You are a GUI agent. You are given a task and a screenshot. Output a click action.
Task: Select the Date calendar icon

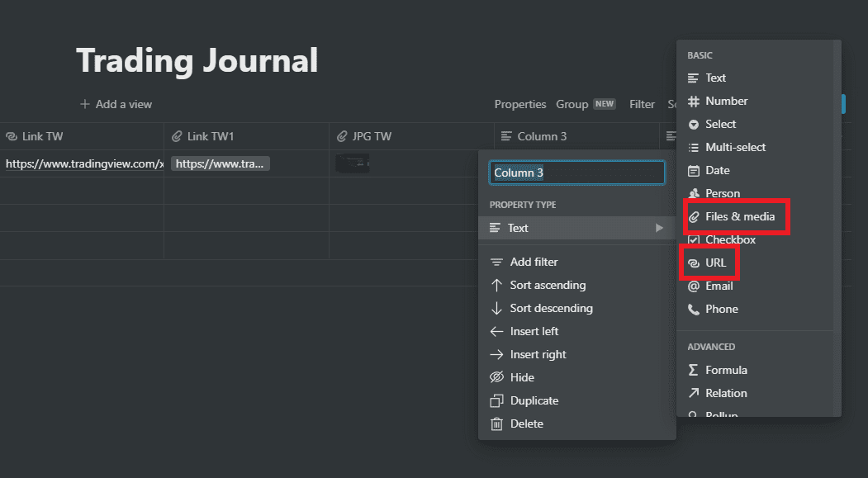693,171
